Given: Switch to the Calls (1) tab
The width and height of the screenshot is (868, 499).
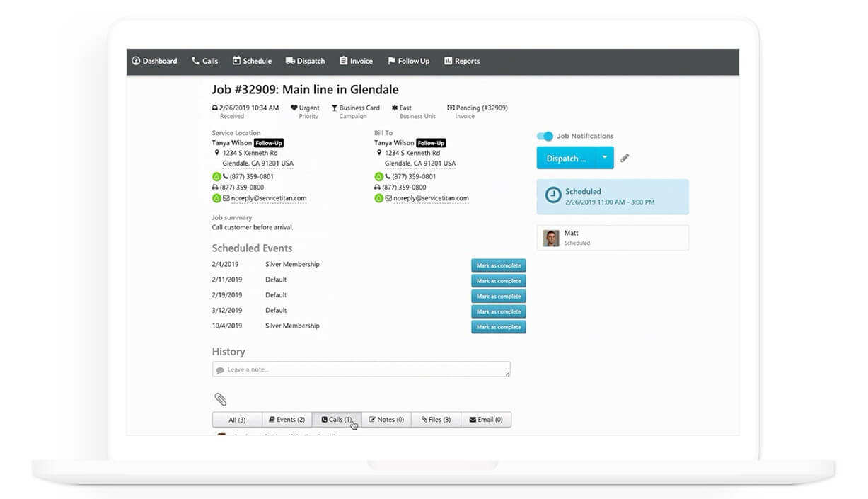Looking at the screenshot, I should click(x=337, y=420).
